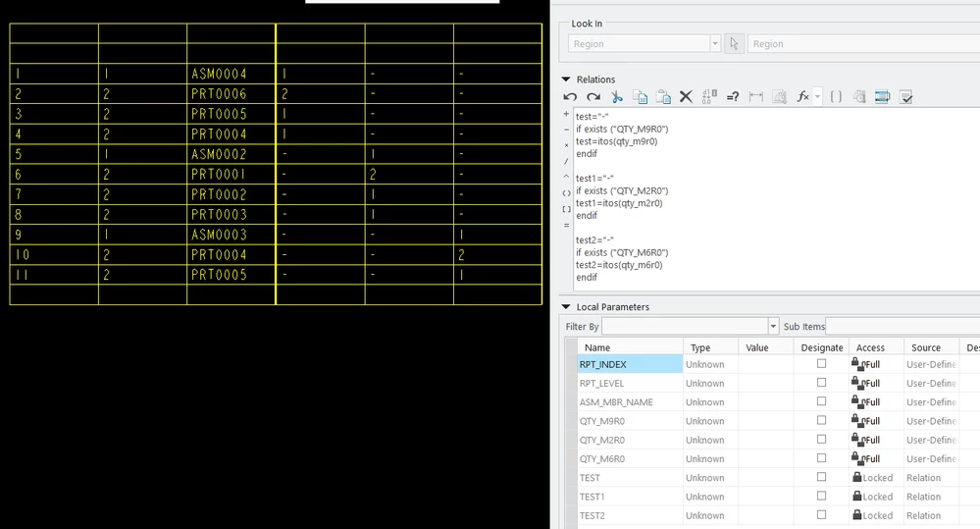
Task: Click the select dimension from model icon
Action: click(x=859, y=96)
